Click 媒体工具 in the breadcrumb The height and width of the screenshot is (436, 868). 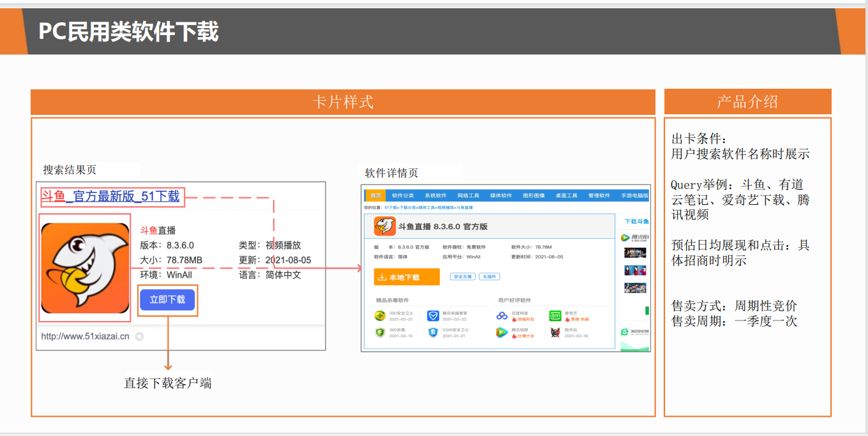(x=426, y=207)
